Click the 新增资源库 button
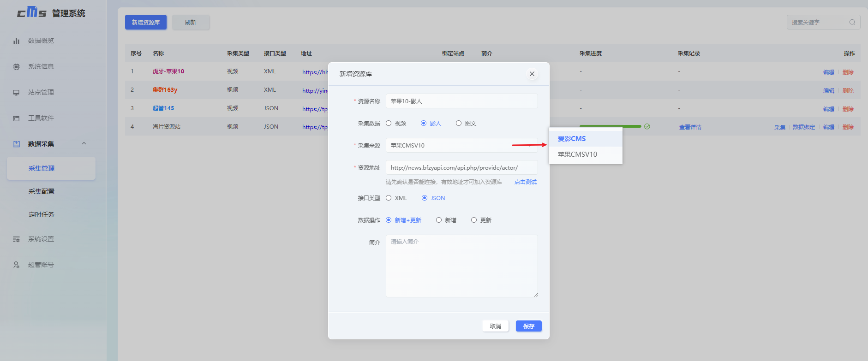The width and height of the screenshot is (868, 361). [146, 22]
